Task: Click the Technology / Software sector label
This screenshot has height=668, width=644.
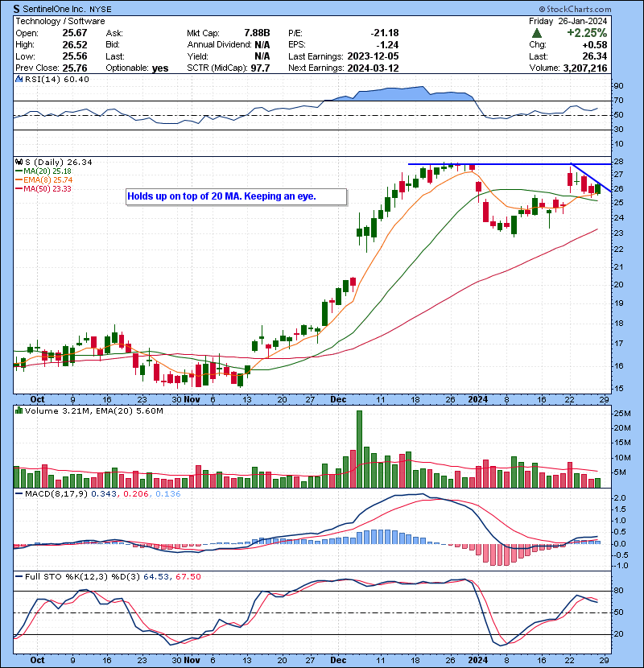Action: (x=60, y=21)
